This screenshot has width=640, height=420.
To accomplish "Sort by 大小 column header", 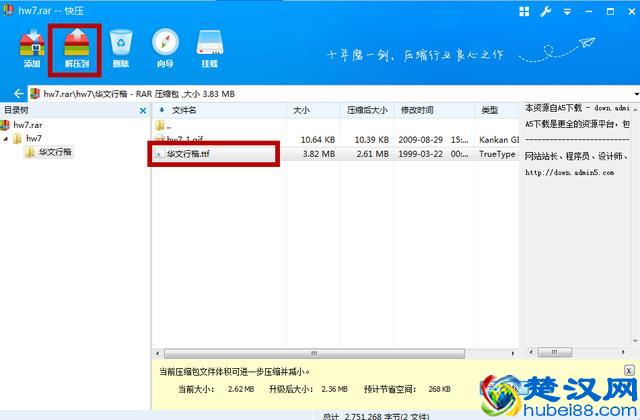I will 301,110.
